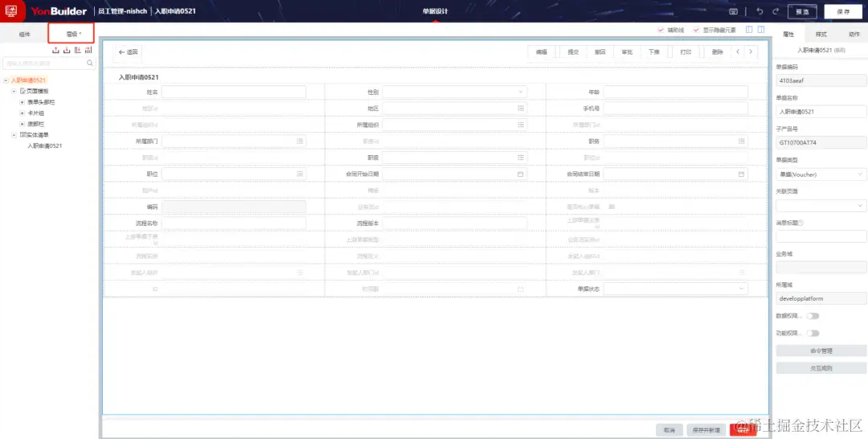Screen dimensions: 868x439
Task: Open the 单据类型 dropdown showing 单据(Voucher)
Action: tap(821, 174)
